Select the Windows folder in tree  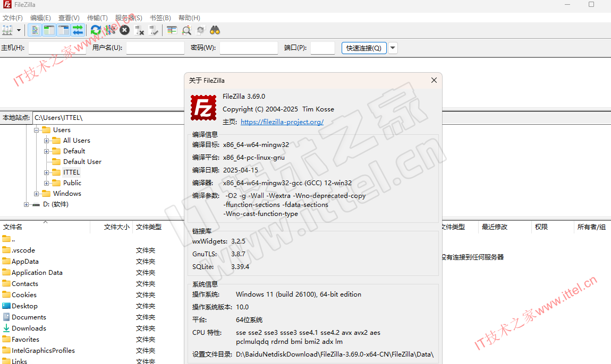coord(67,194)
